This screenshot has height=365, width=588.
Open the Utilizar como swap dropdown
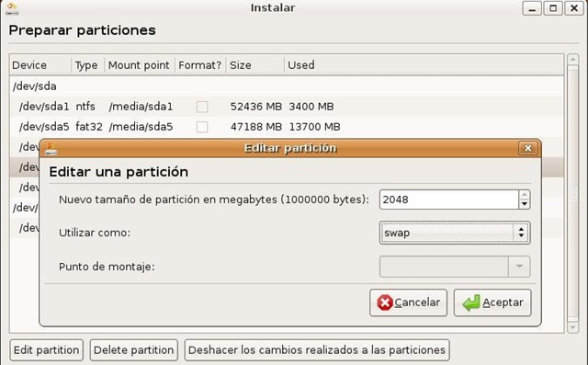455,233
